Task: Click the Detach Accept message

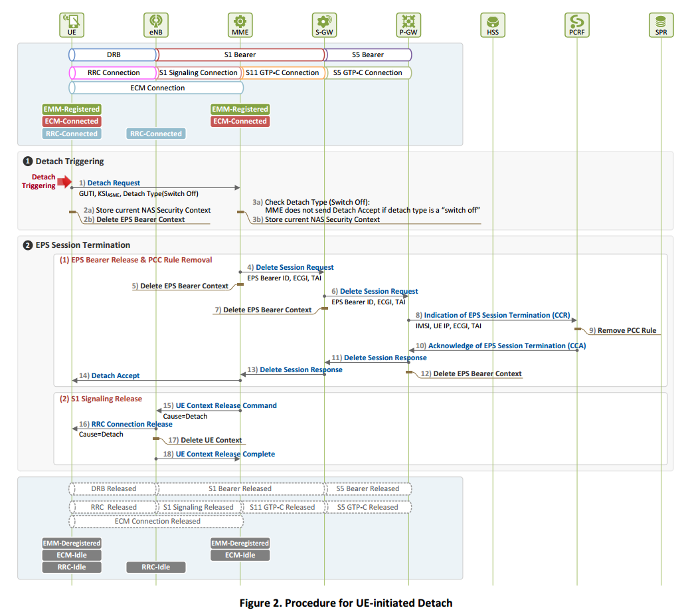Action: click(110, 375)
